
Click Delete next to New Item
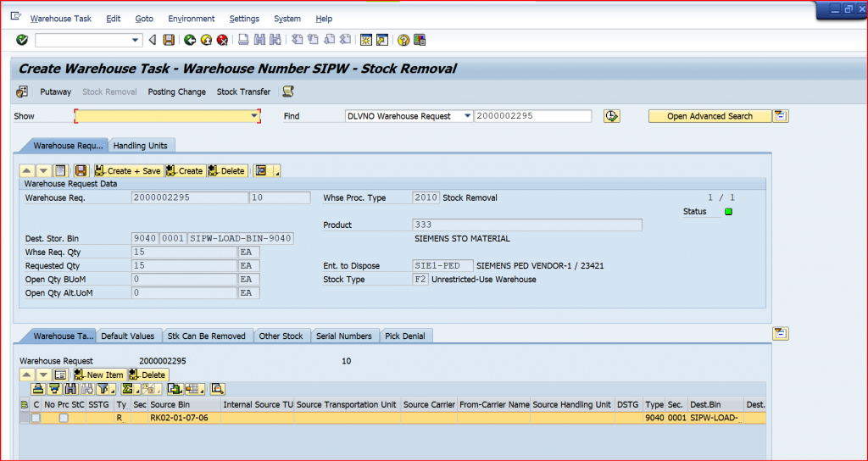pos(148,375)
